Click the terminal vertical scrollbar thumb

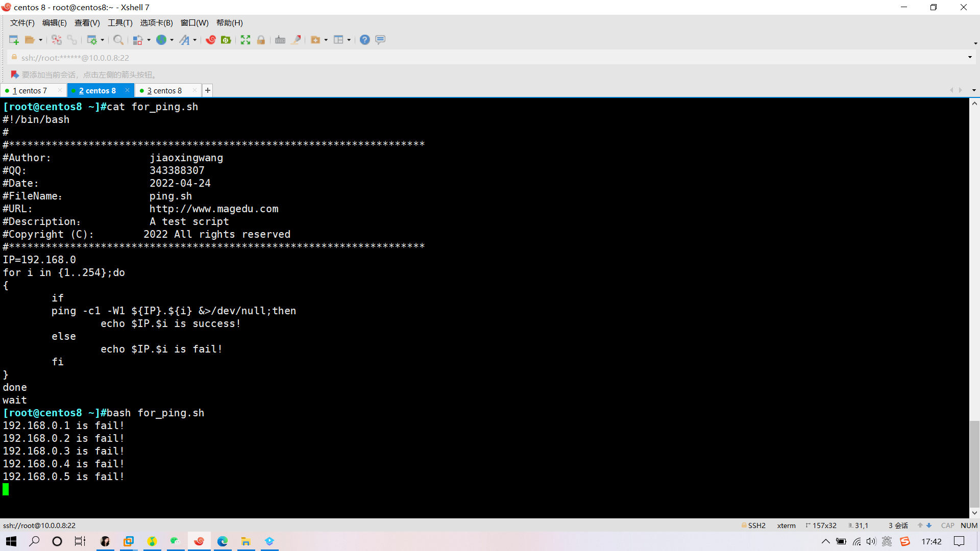coord(974,463)
